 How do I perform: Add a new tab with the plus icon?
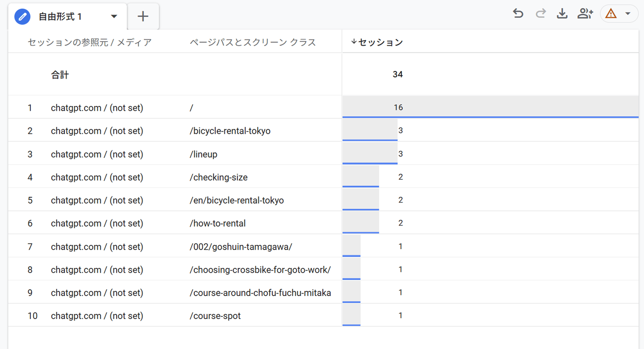coord(143,16)
